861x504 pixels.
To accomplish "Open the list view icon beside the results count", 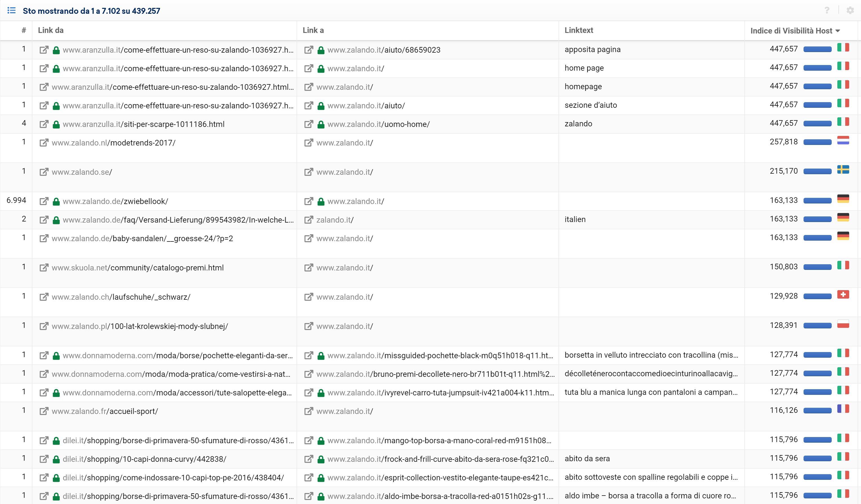I will point(11,10).
